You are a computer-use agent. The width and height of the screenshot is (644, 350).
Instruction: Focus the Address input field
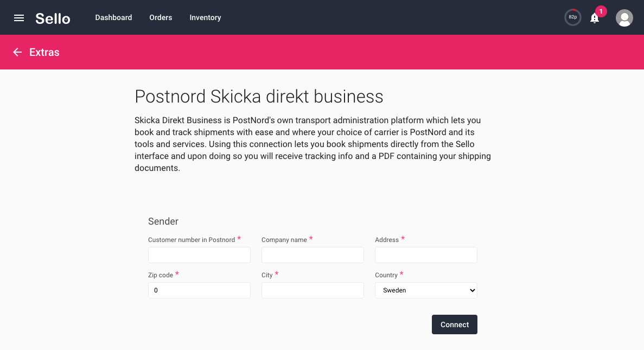point(426,255)
